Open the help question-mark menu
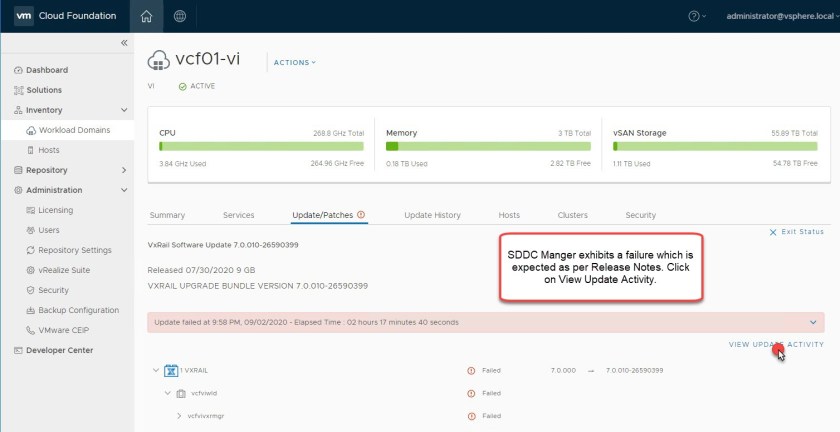This screenshot has height=432, width=840. [696, 16]
